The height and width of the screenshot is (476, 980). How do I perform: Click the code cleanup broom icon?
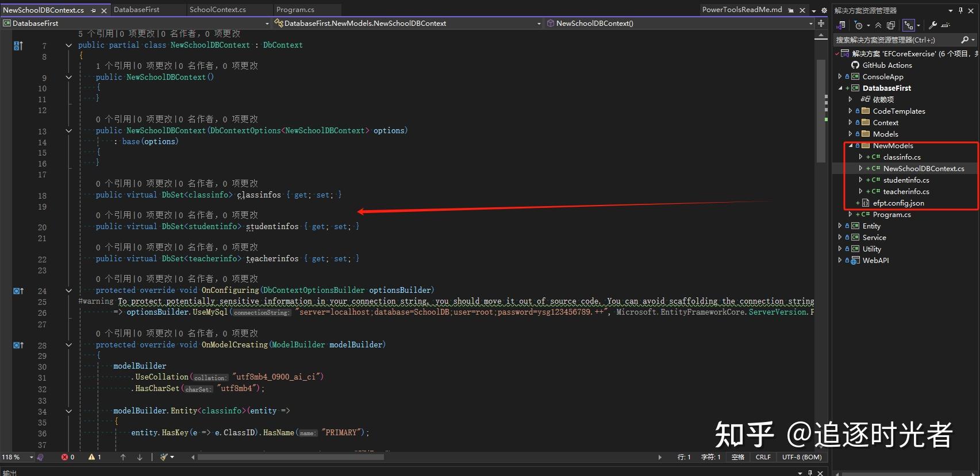point(164,458)
